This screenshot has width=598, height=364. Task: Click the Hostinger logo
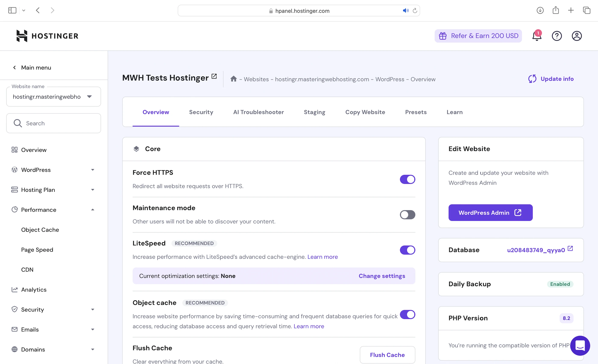click(x=47, y=36)
